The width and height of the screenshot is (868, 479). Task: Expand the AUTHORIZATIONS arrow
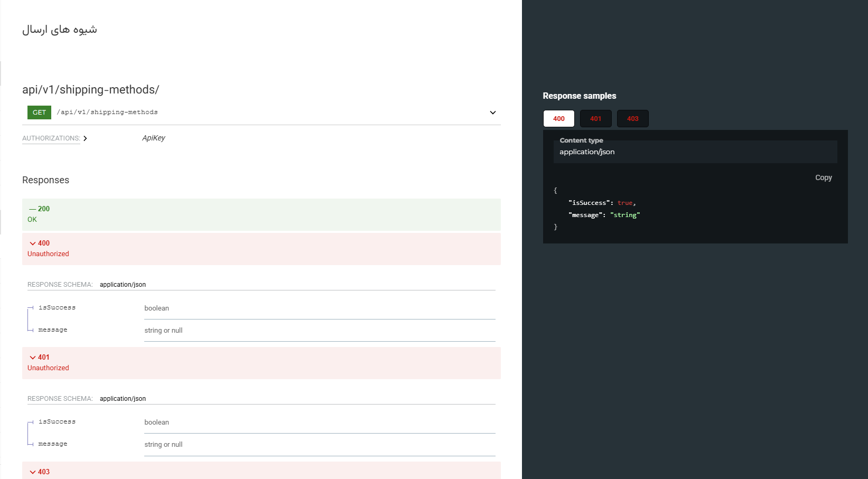tap(85, 138)
